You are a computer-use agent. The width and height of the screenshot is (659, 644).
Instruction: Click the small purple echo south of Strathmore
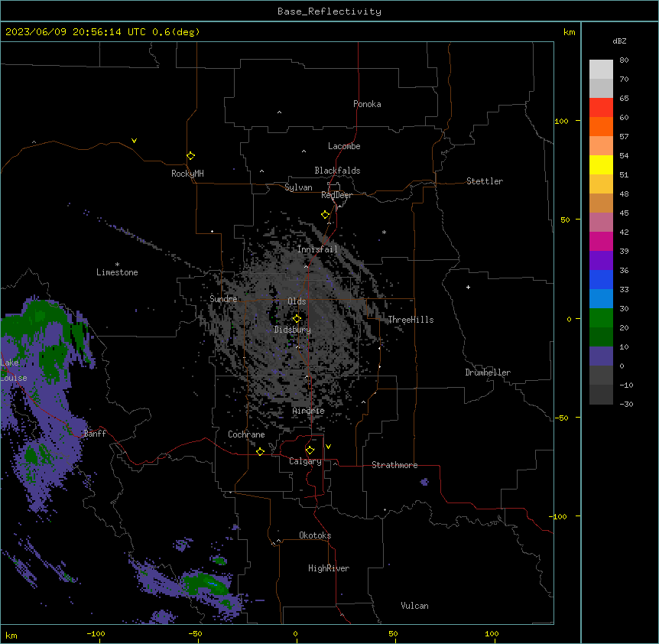pos(424,482)
